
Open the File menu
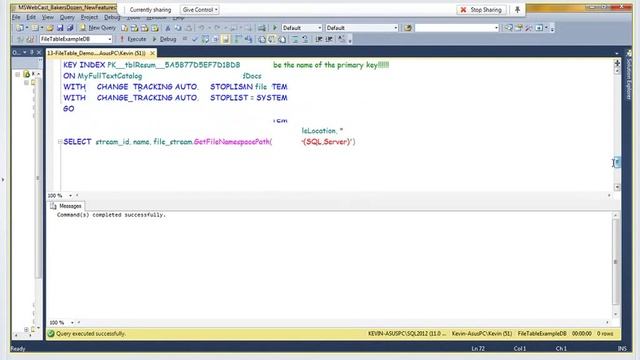[16, 17]
